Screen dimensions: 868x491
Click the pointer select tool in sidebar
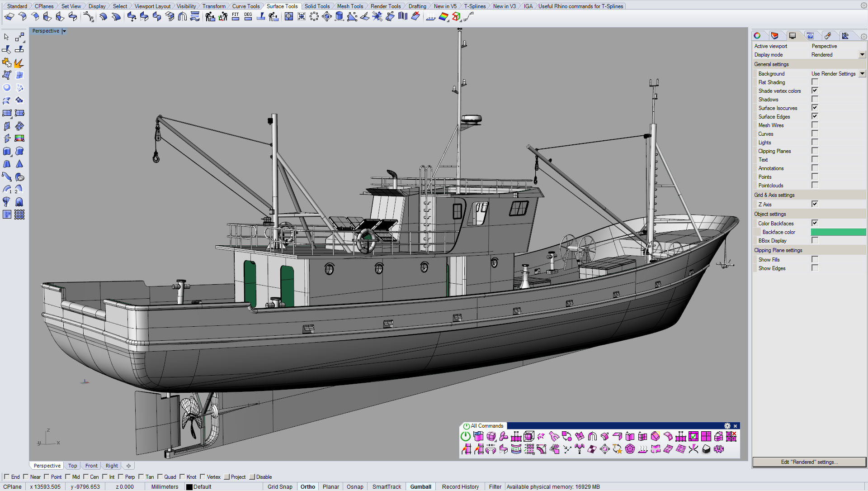(x=6, y=37)
